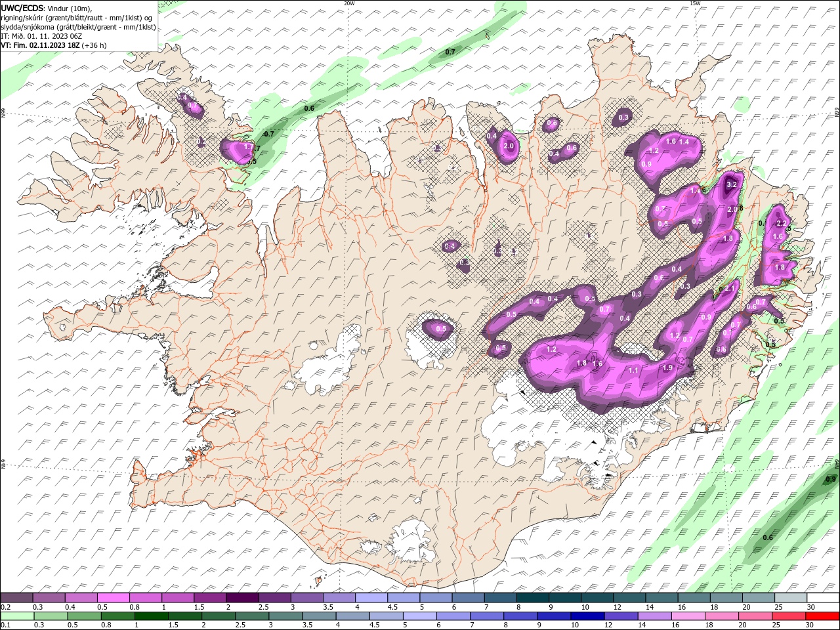
Task: Click the 'slydda/snjókoma' snow legend description line
Action: (79, 27)
